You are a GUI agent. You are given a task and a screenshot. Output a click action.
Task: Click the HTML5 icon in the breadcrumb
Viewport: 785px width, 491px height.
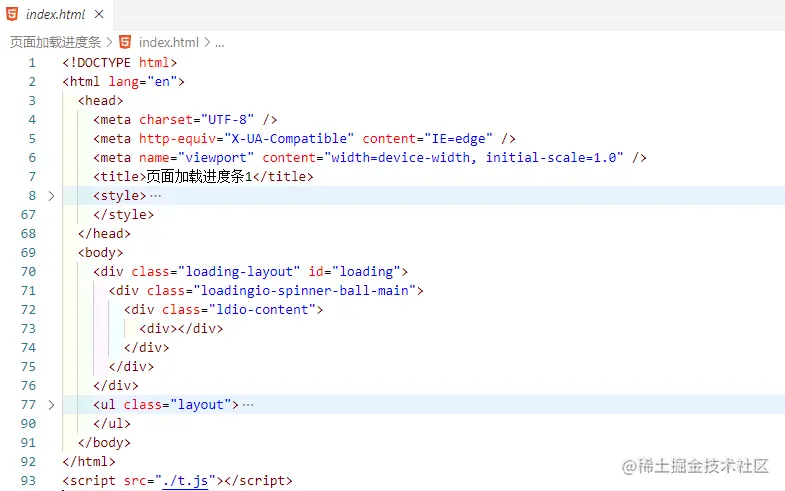click(125, 42)
